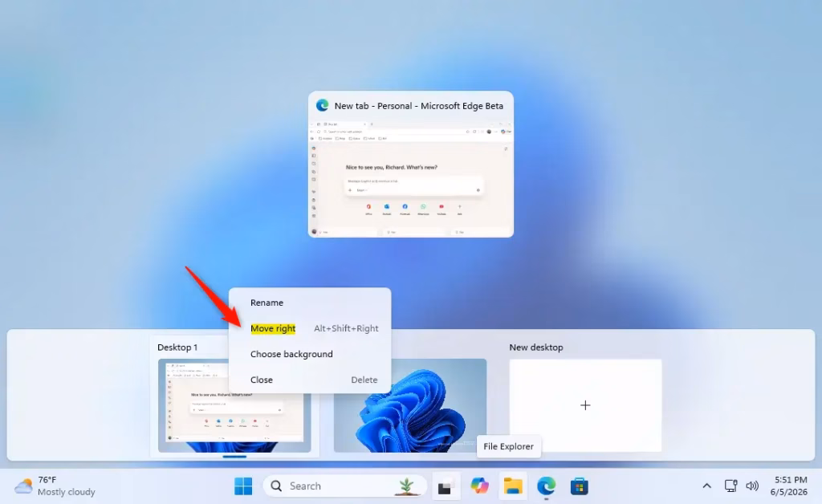Open the Microsoft Edge Beta window thumbnail
Screen dimensions: 822x504
pos(410,165)
